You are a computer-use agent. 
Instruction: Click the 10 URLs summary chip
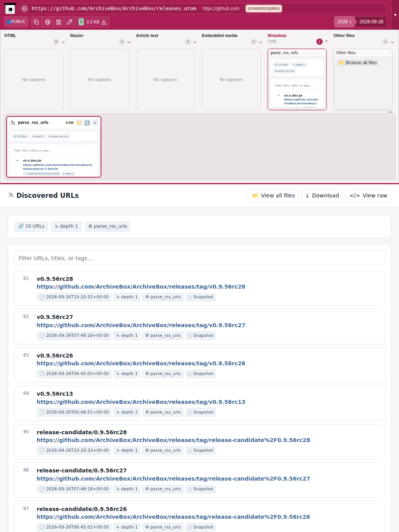point(31,226)
